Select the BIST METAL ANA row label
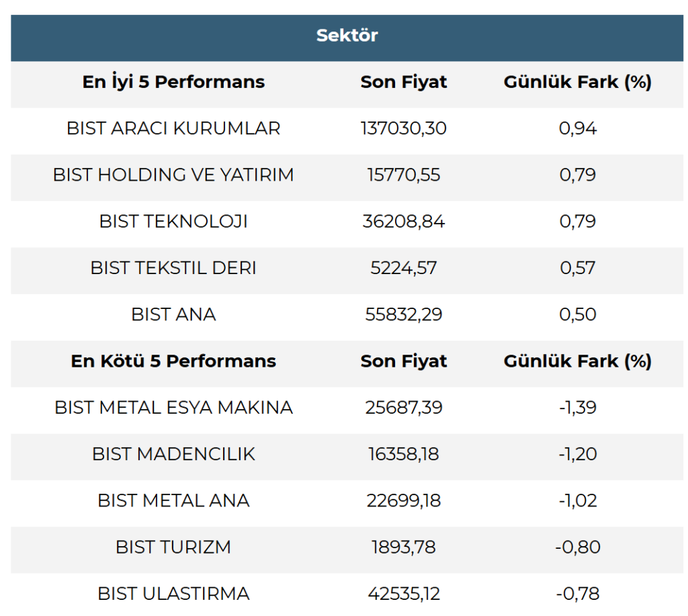Screen dimensions: 688x616 173,500
